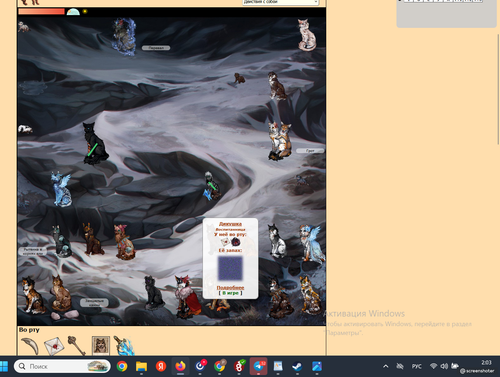
Task: Click the Windows search box 'Поиск'
Action: click(x=62, y=366)
